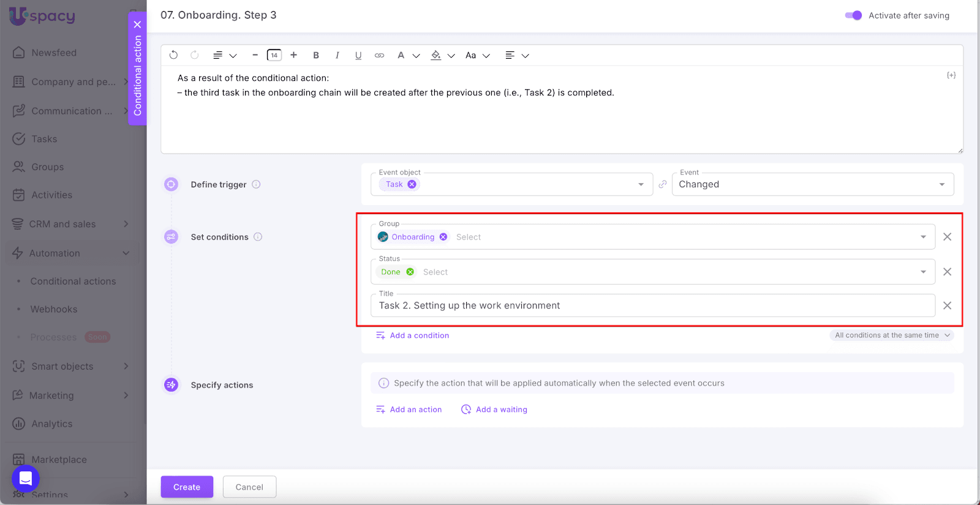Remove the Done status chip
Viewport: 980px width, 505px height.
pyautogui.click(x=410, y=272)
